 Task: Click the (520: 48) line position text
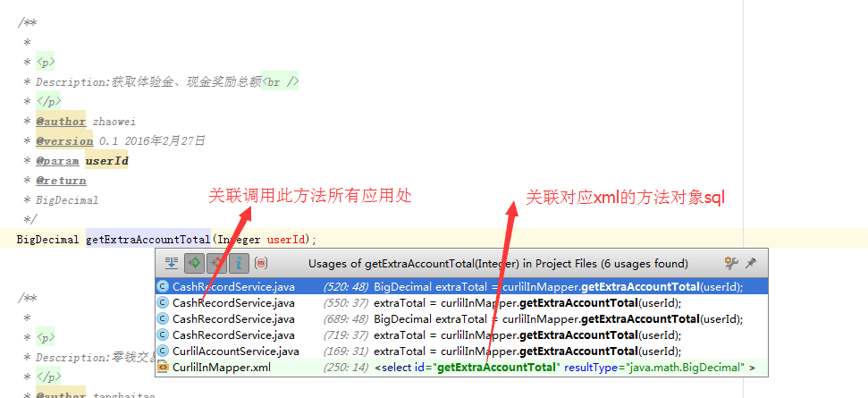[346, 287]
